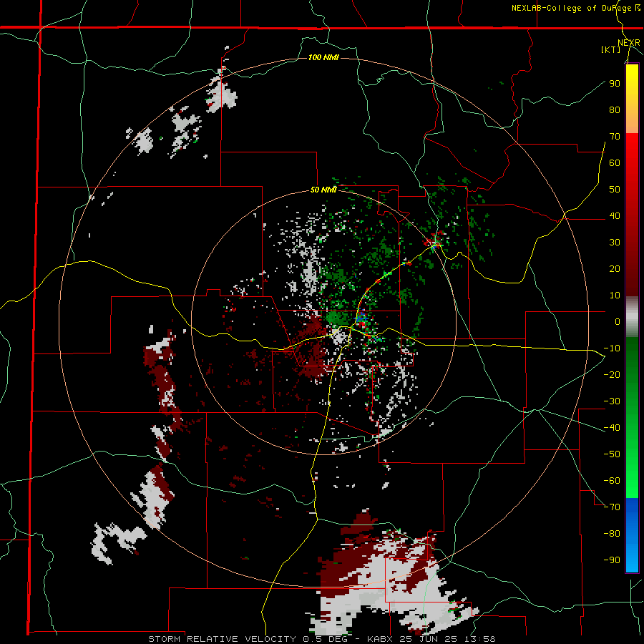This screenshot has width=644, height=644.
Task: Select the 0 value on the velocity scale
Action: (x=618, y=322)
